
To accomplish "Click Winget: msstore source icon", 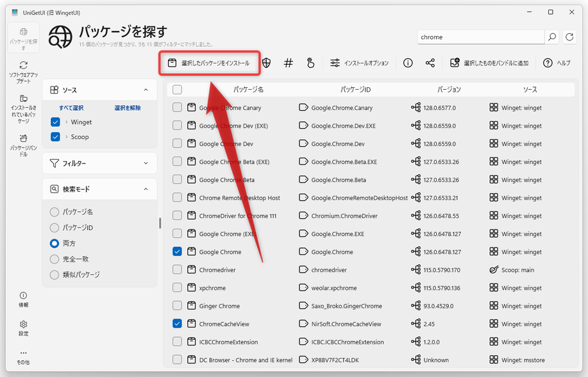I will click(x=494, y=360).
